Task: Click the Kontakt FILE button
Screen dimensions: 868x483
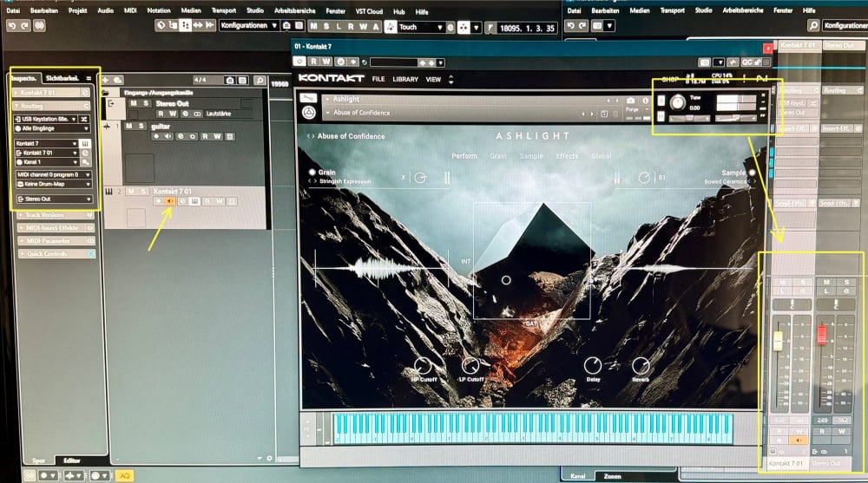Action: click(x=378, y=80)
